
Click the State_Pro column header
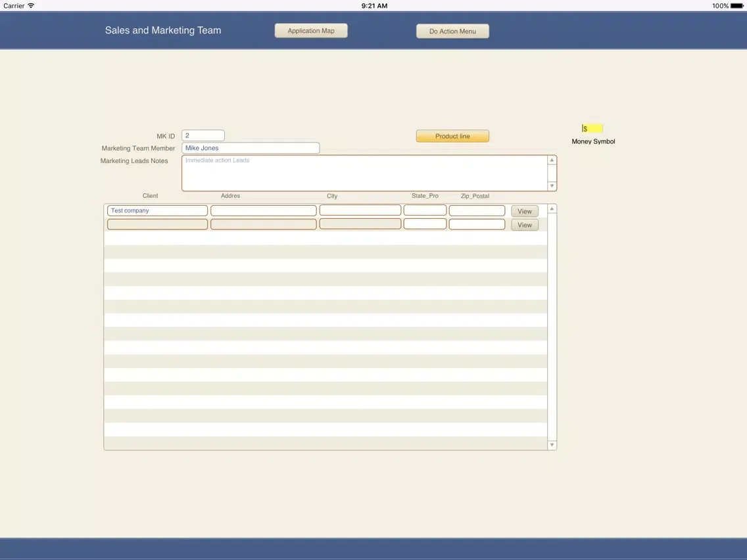click(425, 196)
